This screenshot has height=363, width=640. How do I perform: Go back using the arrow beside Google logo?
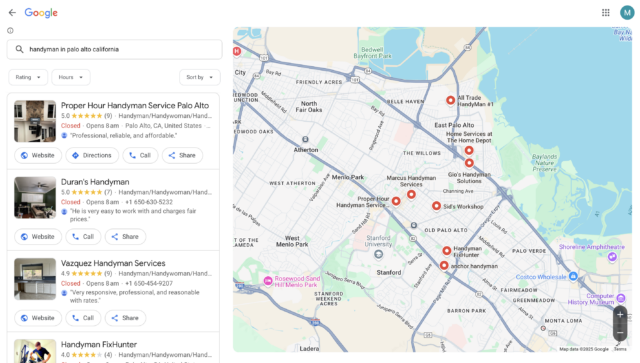pos(12,13)
